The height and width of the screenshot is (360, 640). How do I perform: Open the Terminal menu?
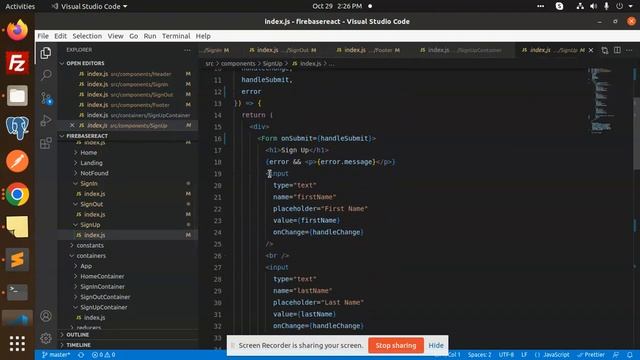click(x=176, y=36)
